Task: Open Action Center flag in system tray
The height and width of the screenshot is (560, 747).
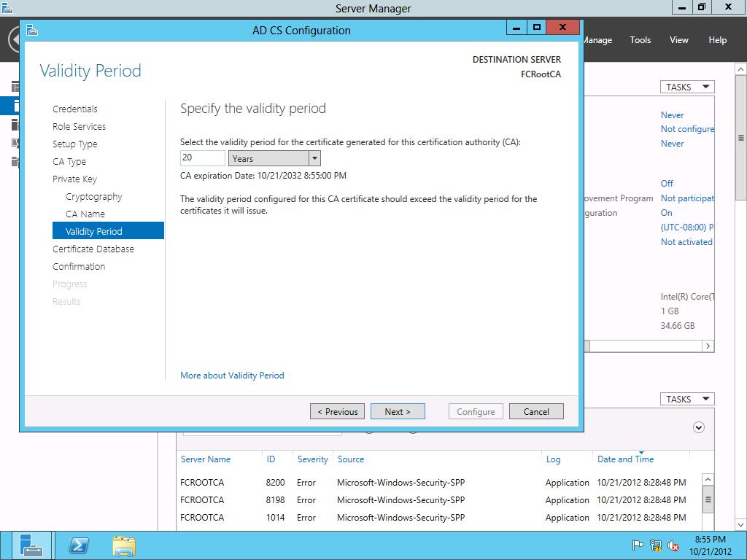Action: click(x=638, y=545)
